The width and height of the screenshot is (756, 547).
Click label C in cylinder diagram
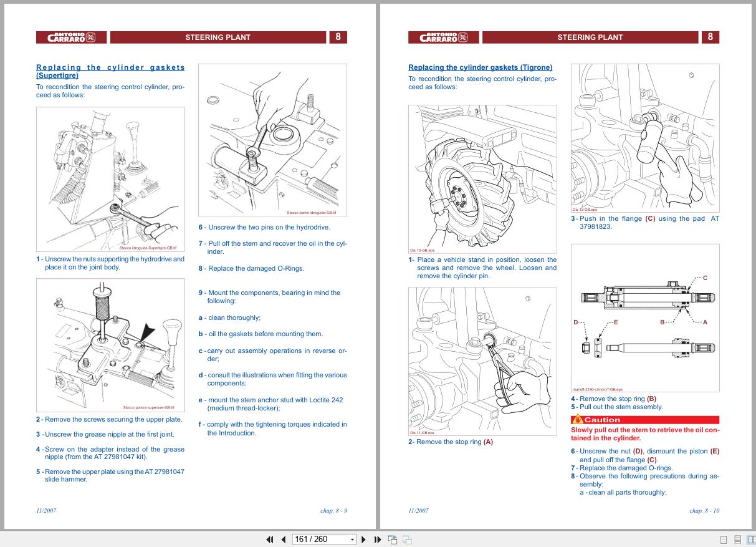pyautogui.click(x=705, y=278)
